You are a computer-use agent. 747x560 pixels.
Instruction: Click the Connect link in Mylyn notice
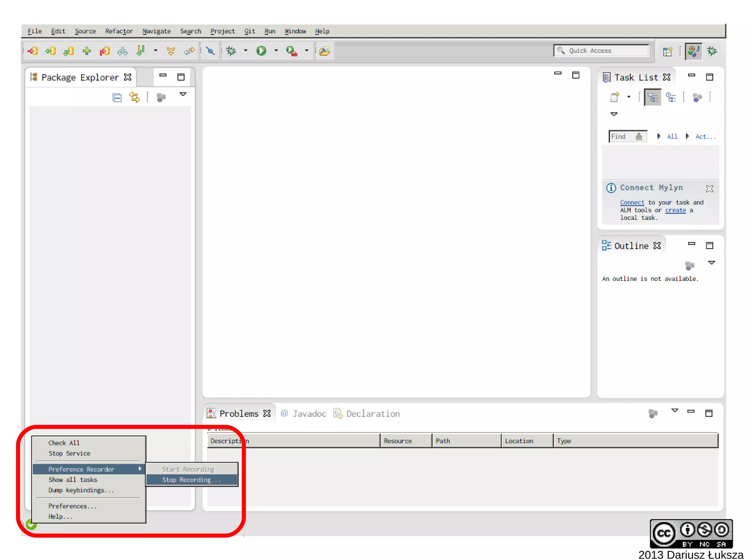click(632, 202)
